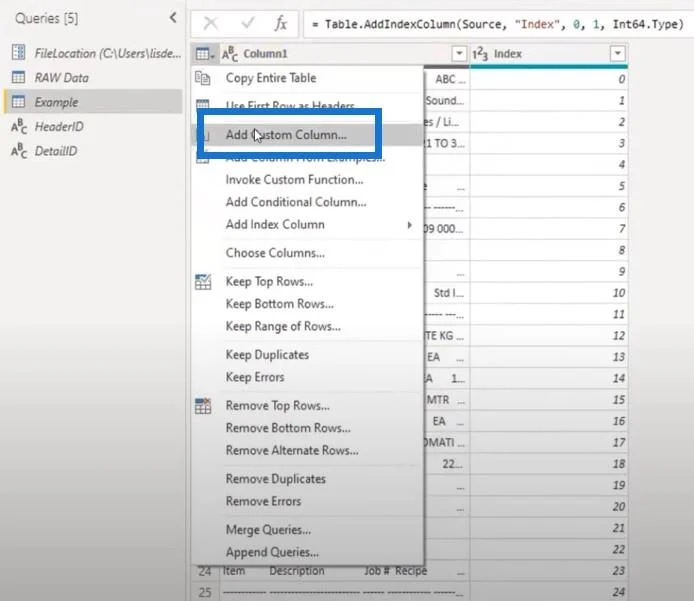The width and height of the screenshot is (694, 601).
Task: Select the Column1 header
Action: coord(265,54)
